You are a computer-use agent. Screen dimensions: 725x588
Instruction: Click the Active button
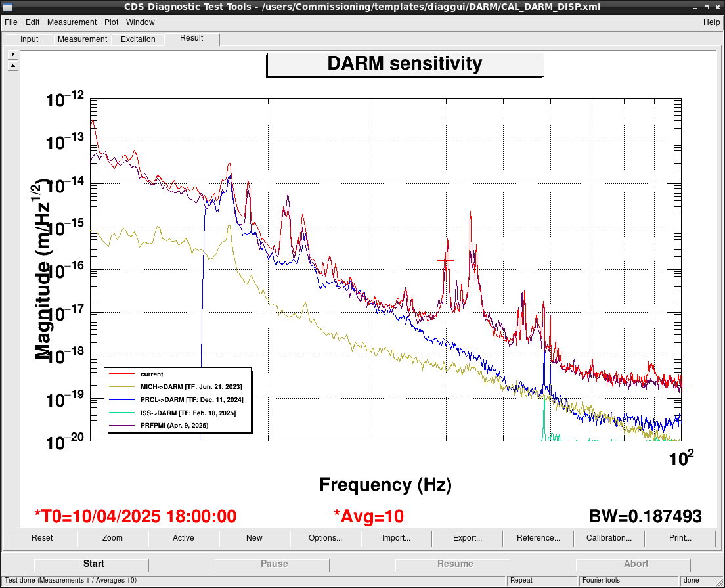pyautogui.click(x=184, y=538)
